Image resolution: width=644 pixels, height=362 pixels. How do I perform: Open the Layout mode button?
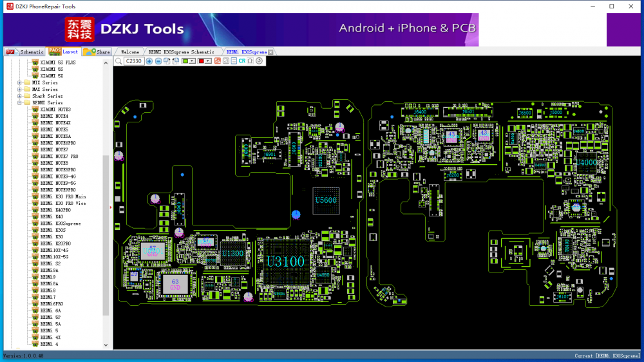coord(63,52)
